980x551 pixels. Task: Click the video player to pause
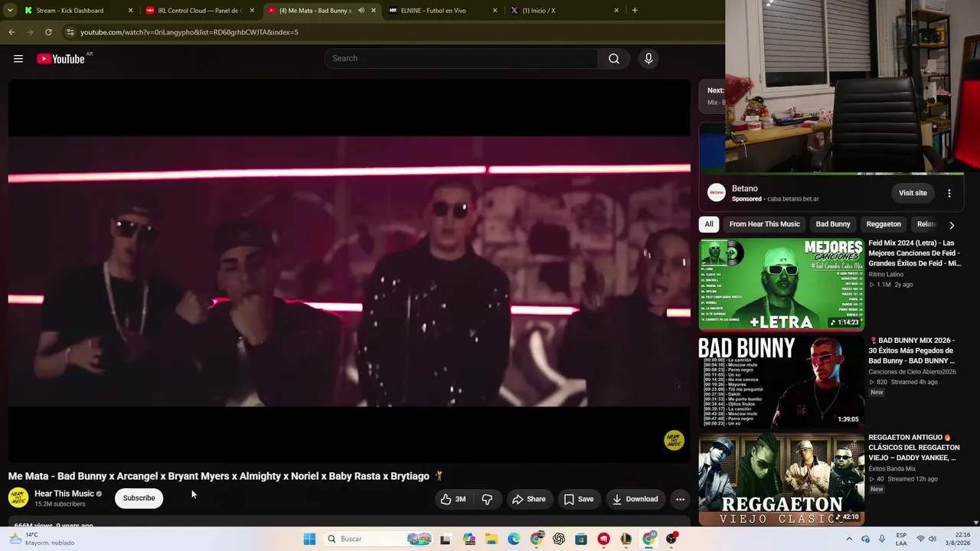click(349, 271)
